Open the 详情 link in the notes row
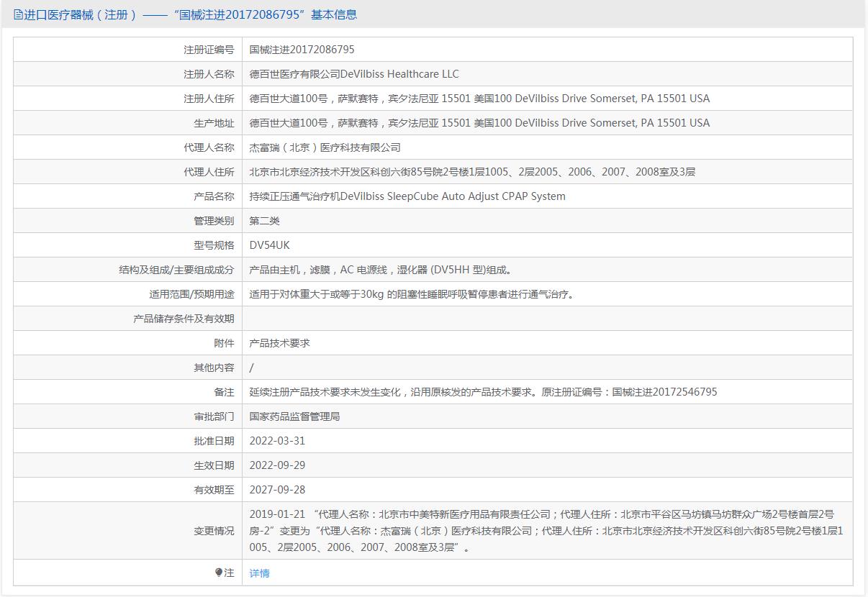 click(259, 573)
